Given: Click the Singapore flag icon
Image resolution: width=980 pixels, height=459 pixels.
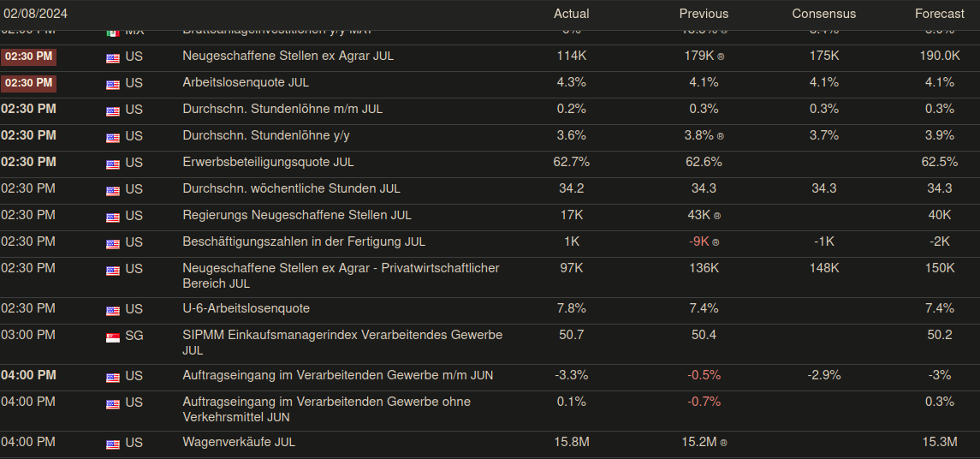Looking at the screenshot, I should point(112,336).
